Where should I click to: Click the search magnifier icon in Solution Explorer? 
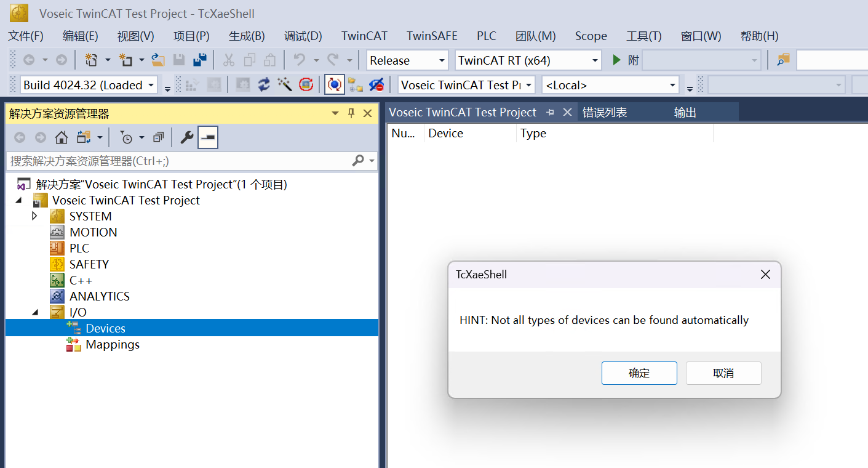point(358,161)
